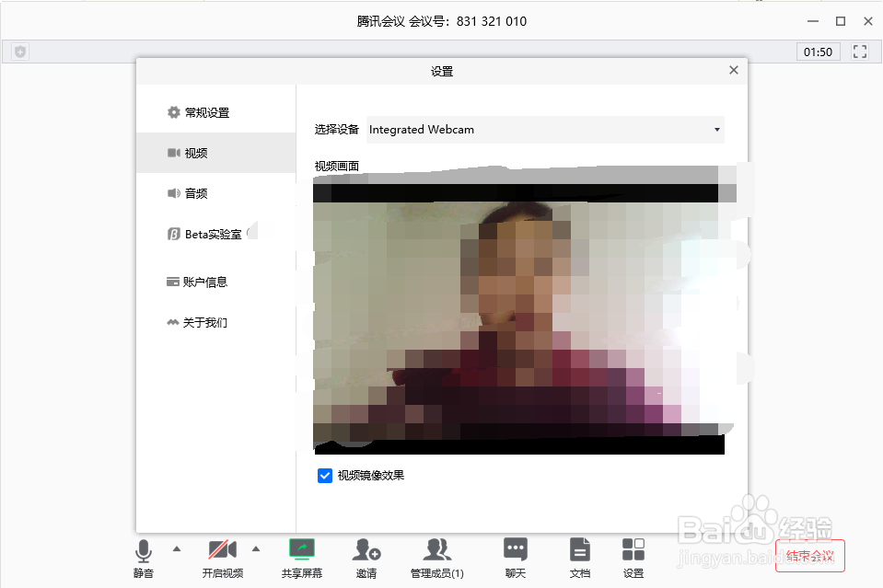This screenshot has width=883, height=588.
Task: Click the 结束会议 end meeting button
Action: pos(810,555)
